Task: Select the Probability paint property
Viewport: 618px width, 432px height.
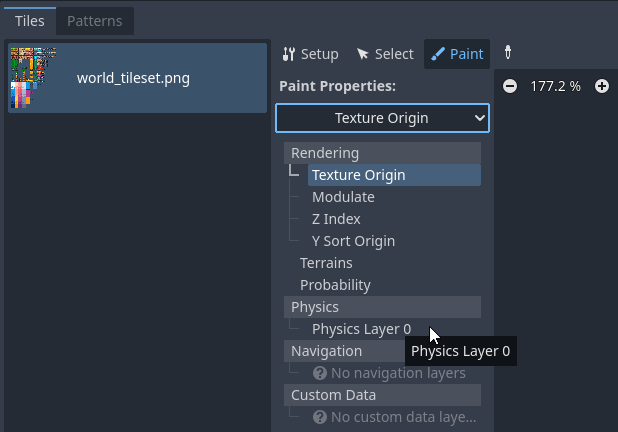Action: coord(335,285)
